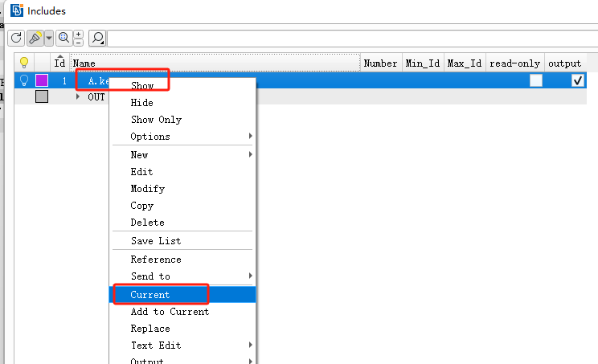Screen dimensions: 598x364
Task: Click the search magnifier icon
Action: point(97,38)
